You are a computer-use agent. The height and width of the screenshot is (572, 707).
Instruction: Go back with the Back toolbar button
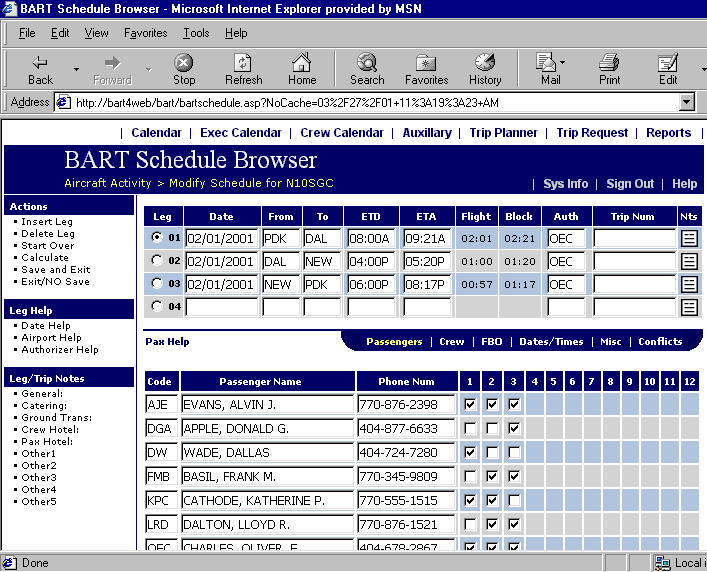point(40,69)
